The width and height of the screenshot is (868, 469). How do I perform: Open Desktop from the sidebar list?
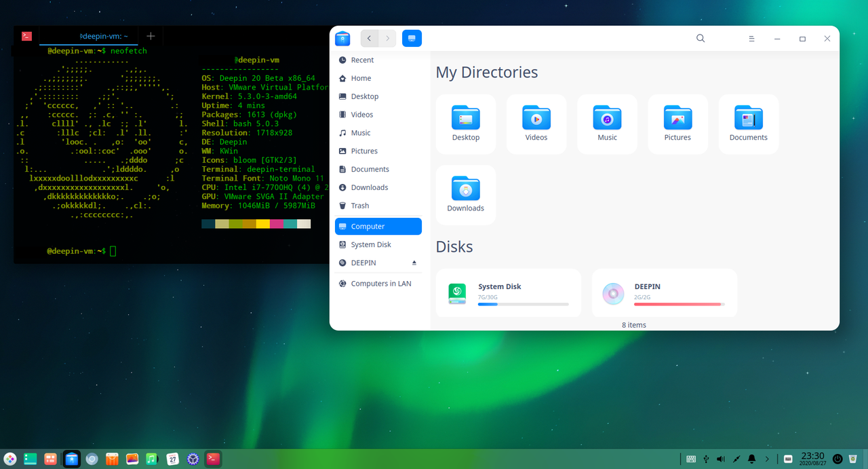[x=378, y=96]
